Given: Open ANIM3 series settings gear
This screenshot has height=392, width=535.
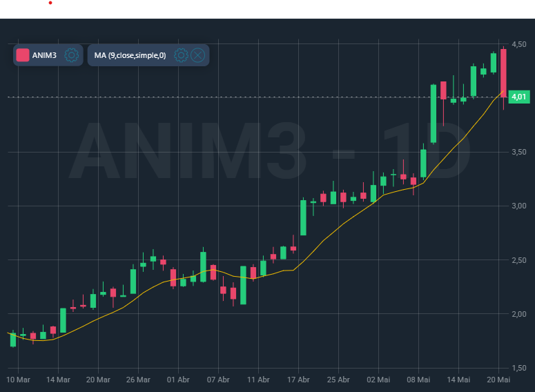Looking at the screenshot, I should click(x=71, y=55).
